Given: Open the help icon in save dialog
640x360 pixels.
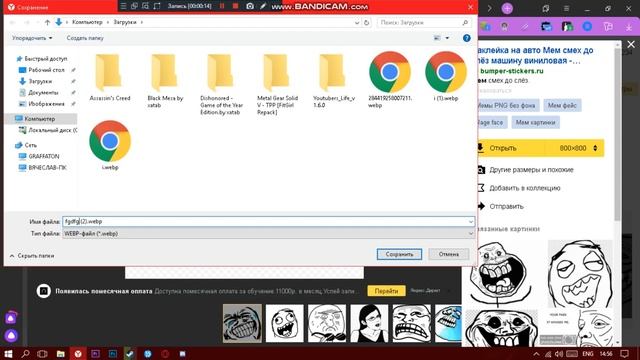Looking at the screenshot, I should pyautogui.click(x=467, y=38).
